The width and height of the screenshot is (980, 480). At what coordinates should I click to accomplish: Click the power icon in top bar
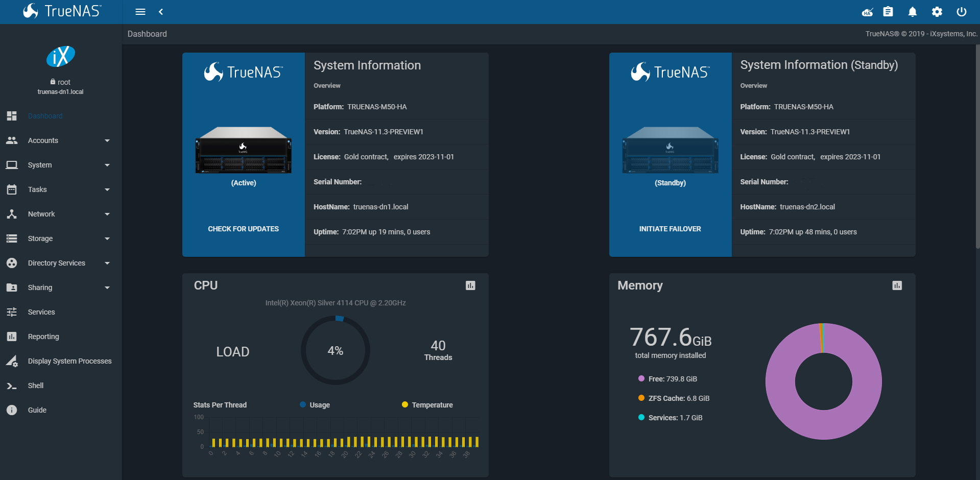click(962, 12)
